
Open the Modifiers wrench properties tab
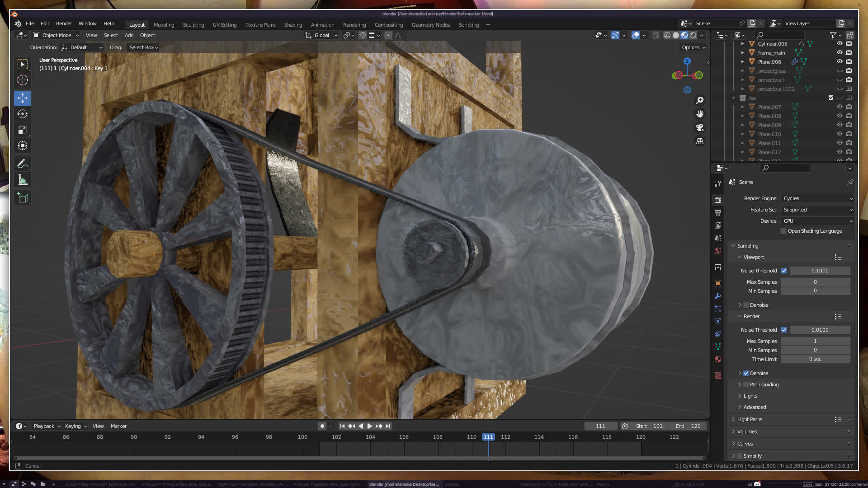pyautogui.click(x=718, y=296)
